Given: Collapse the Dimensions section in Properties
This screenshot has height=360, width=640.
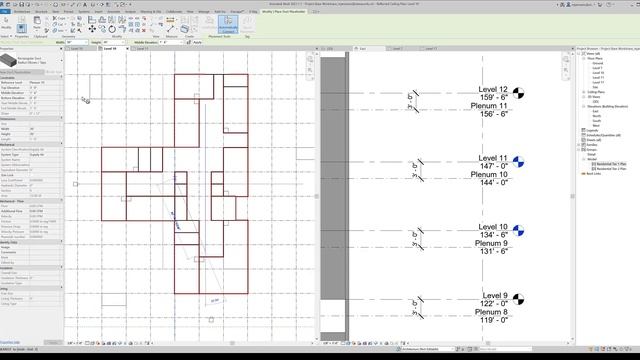Looking at the screenshot, I should (62, 118).
